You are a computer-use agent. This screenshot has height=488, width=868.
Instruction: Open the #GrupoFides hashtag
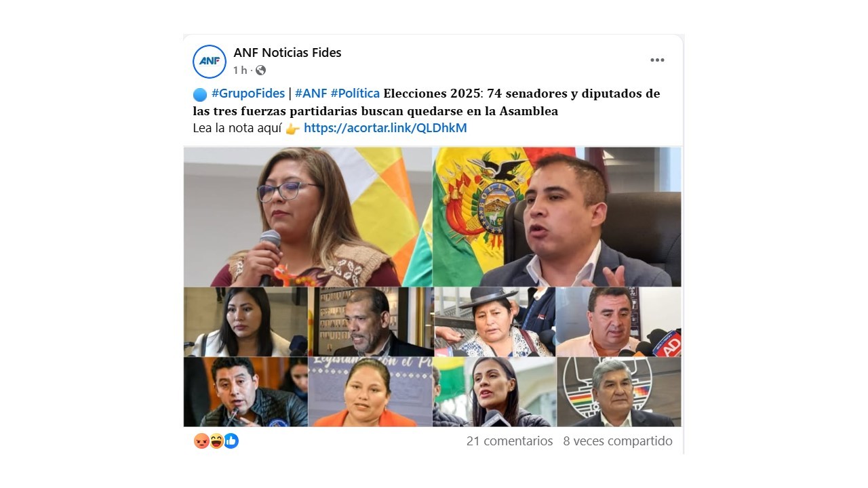pos(248,94)
